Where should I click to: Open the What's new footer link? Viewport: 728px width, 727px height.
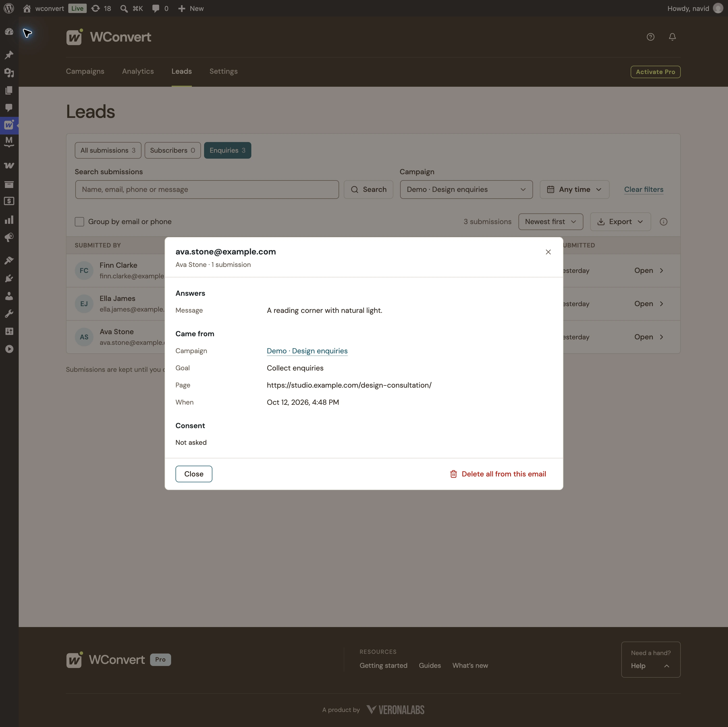[x=470, y=665]
